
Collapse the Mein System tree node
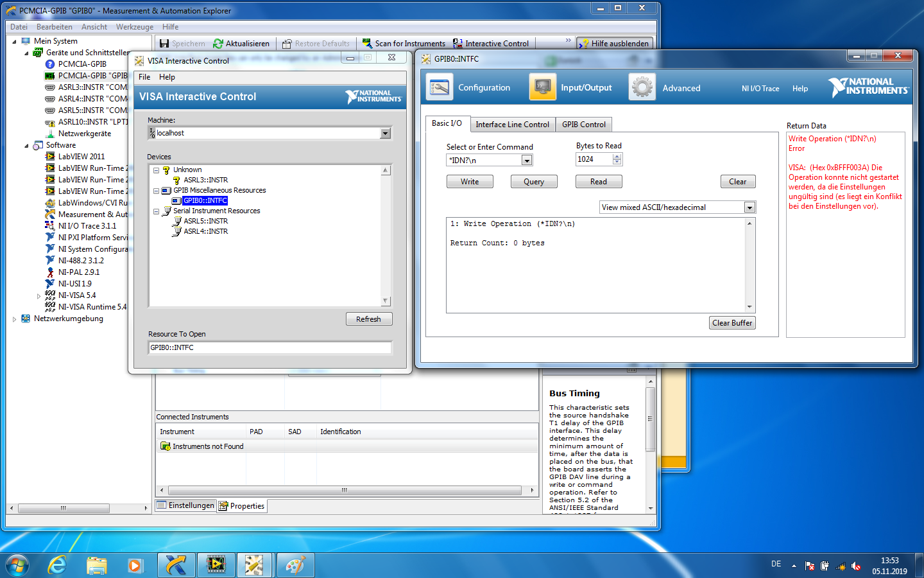pos(14,41)
